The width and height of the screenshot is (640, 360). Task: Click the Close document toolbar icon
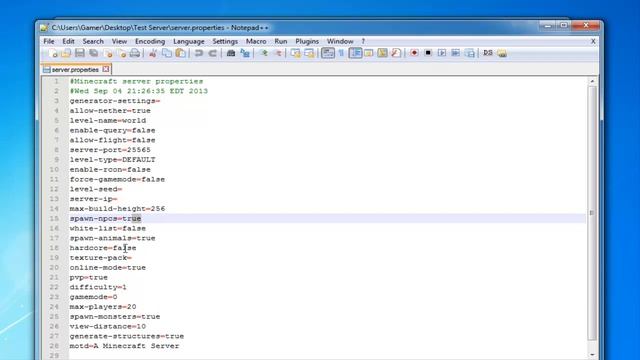(108, 53)
